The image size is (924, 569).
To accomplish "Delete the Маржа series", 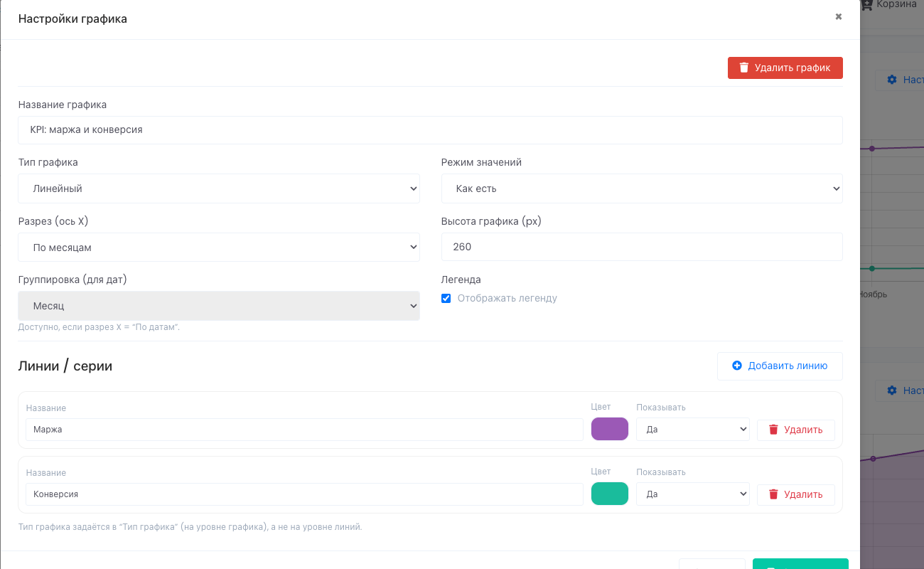I will (796, 430).
